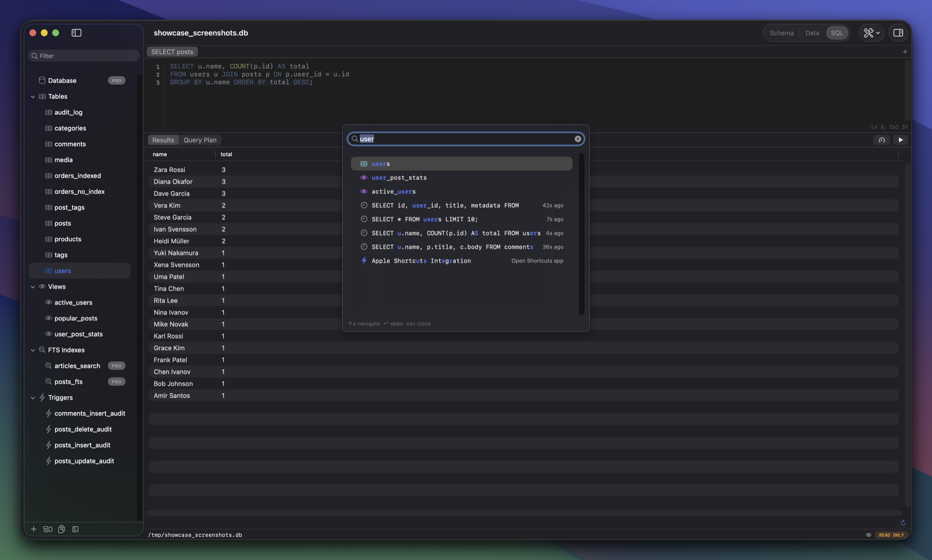932x560 pixels.
Task: Open the popular_posts view
Action: point(80,318)
